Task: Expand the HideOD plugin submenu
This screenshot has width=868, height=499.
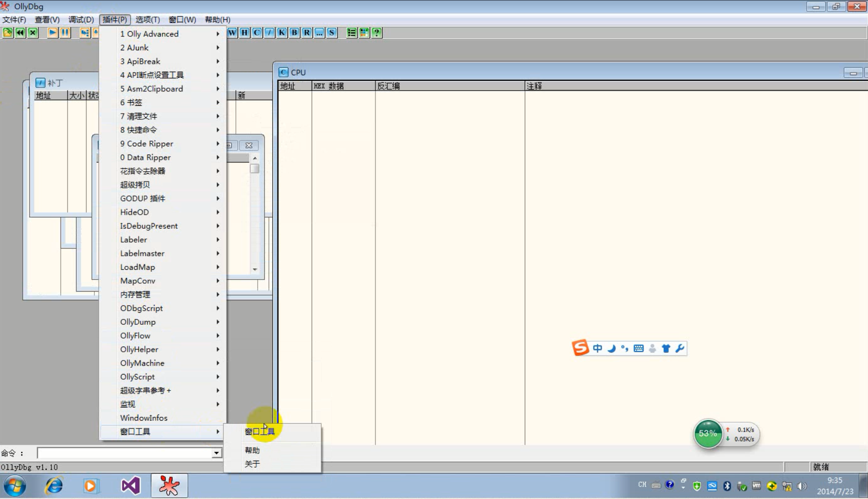Action: [x=163, y=212]
